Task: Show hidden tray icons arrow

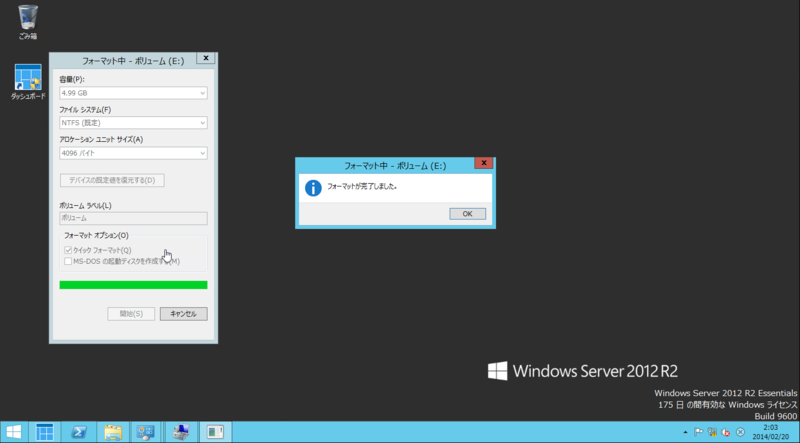Action: 685,432
